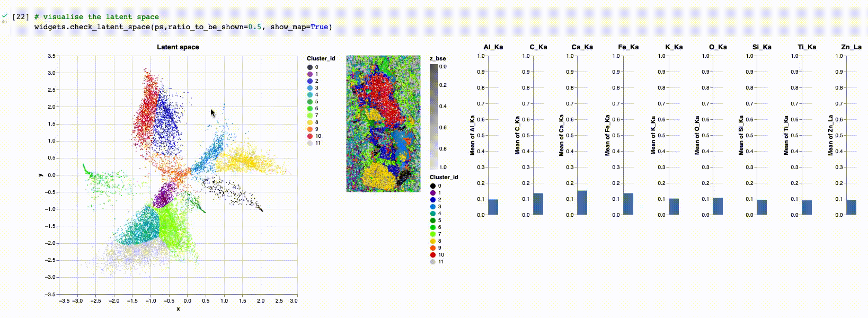Click the cell execution number [22]
868x318 pixels.
click(20, 17)
